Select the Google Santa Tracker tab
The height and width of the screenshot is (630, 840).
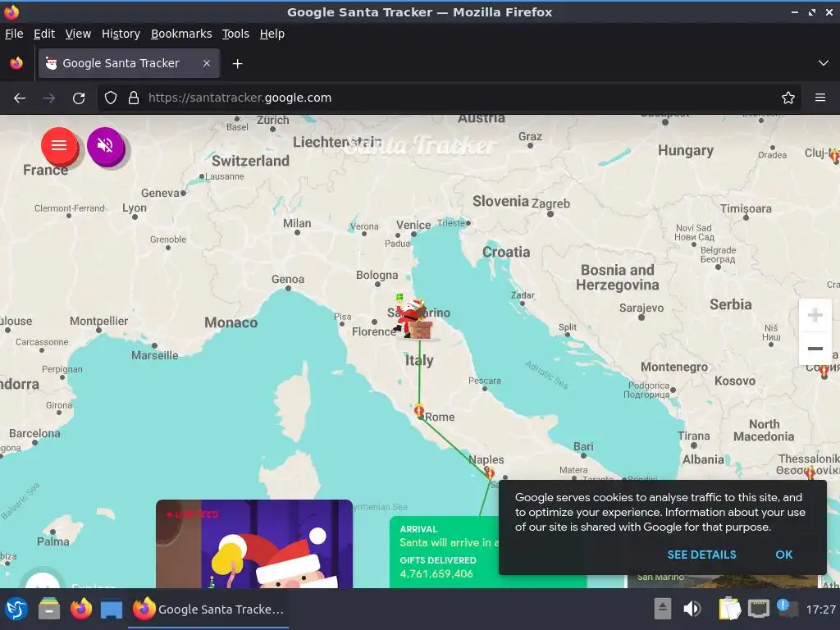coord(129,63)
